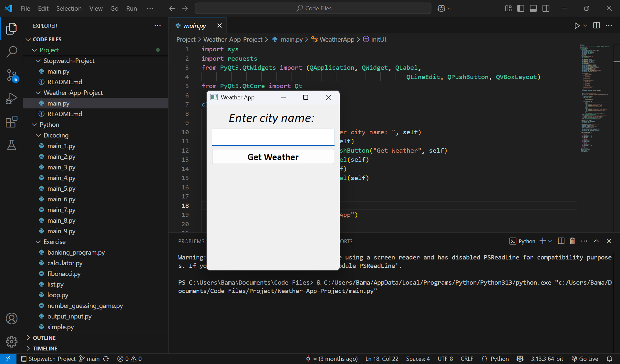Open the Selection menu
This screenshot has height=364, width=620.
click(69, 8)
